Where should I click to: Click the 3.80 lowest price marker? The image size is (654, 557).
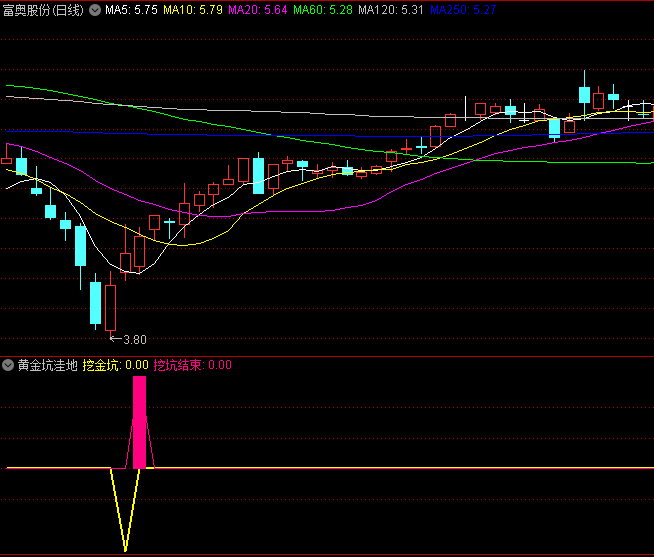click(x=128, y=340)
